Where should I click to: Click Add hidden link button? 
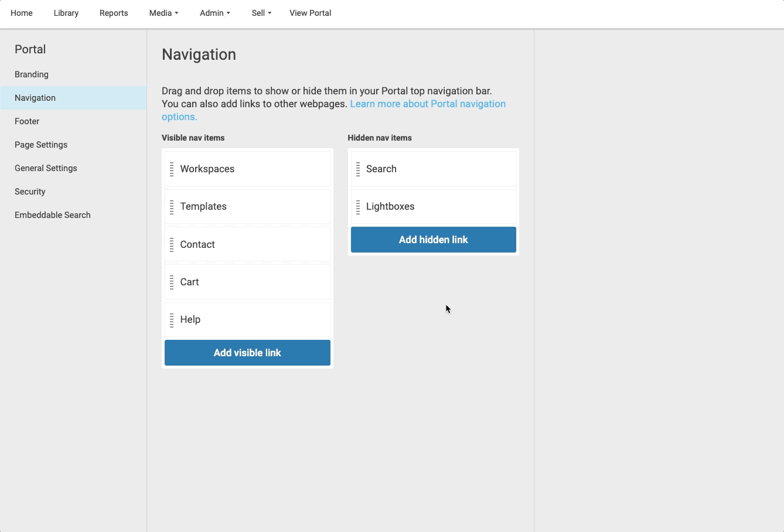tap(433, 239)
